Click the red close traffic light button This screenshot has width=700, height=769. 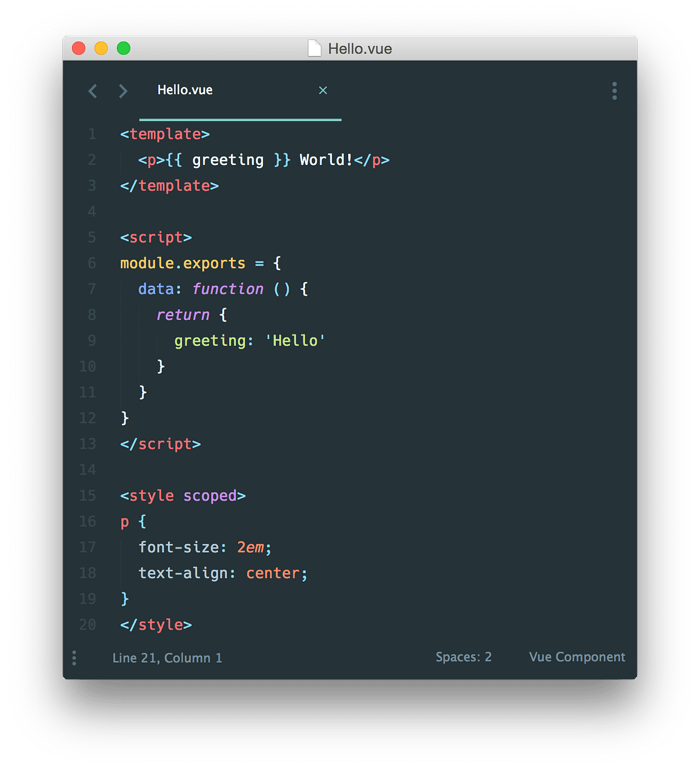click(78, 48)
